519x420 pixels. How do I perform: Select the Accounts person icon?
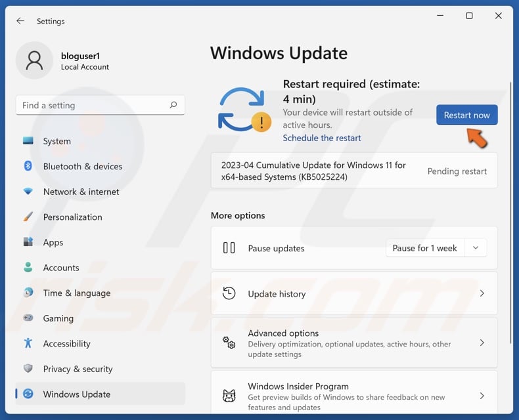(28, 267)
